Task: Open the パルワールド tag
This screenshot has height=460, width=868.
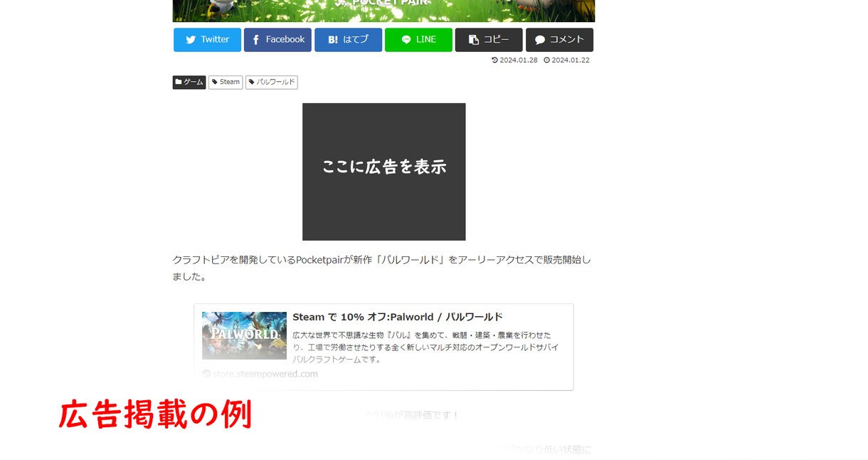Action: click(272, 82)
